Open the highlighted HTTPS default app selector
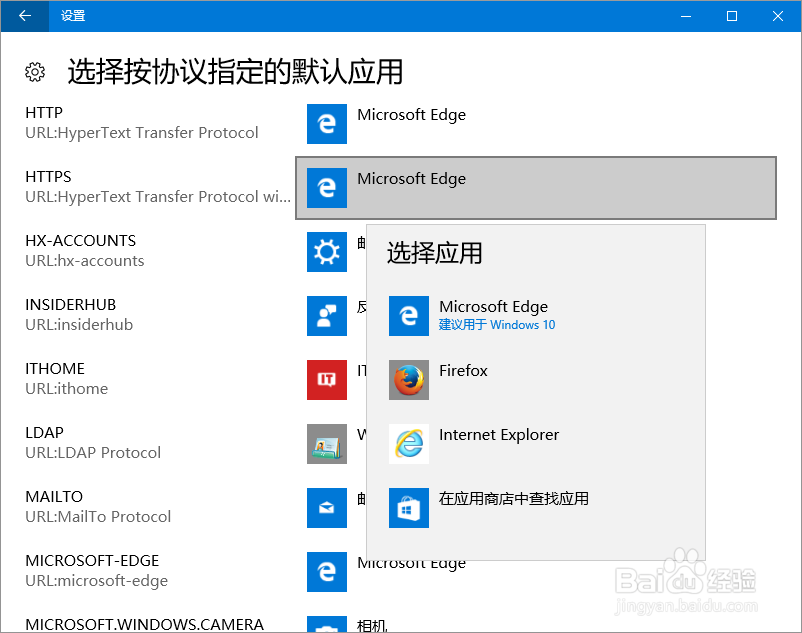 tap(535, 188)
